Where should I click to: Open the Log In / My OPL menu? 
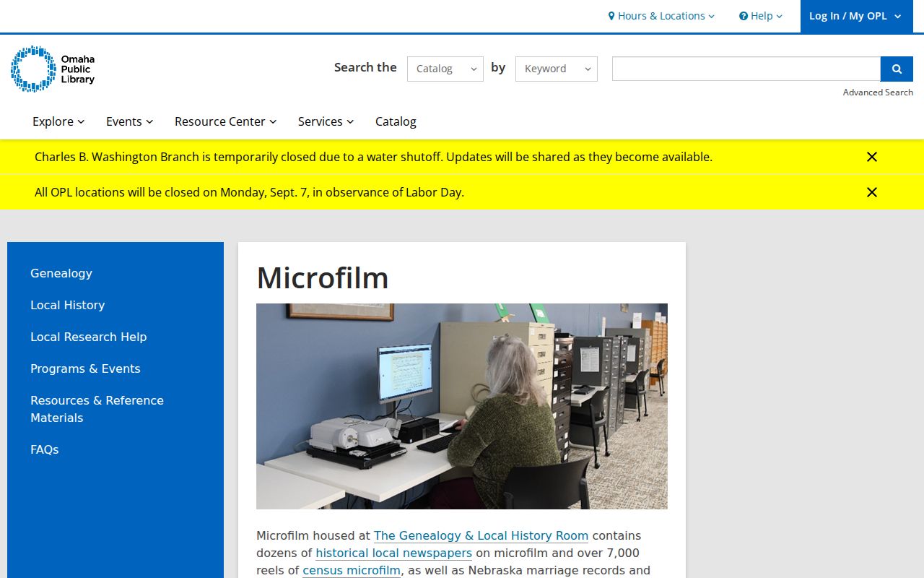point(856,16)
